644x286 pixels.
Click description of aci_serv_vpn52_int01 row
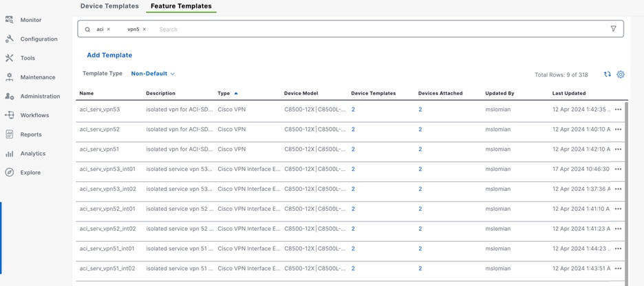[x=180, y=209]
